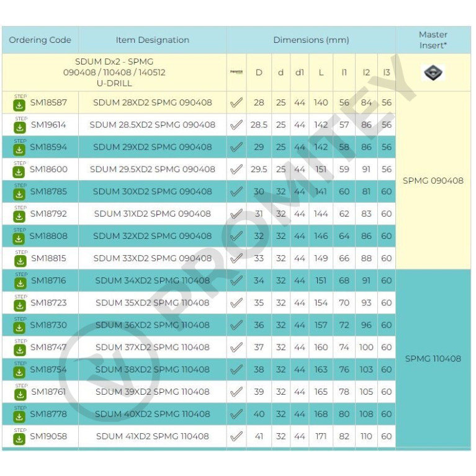Image resolution: width=476 pixels, height=476 pixels.
Task: Click item SDUM 33XD2 SPMG 090408
Action: tap(153, 258)
